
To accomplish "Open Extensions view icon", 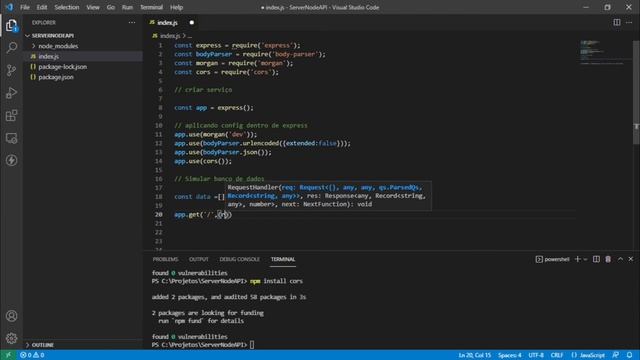I will tap(11, 116).
